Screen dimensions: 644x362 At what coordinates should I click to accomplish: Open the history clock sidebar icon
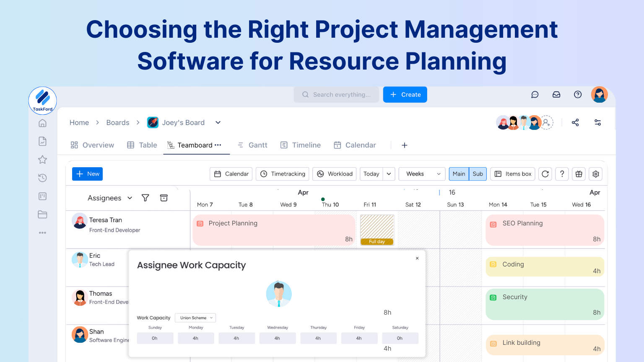pos(42,178)
